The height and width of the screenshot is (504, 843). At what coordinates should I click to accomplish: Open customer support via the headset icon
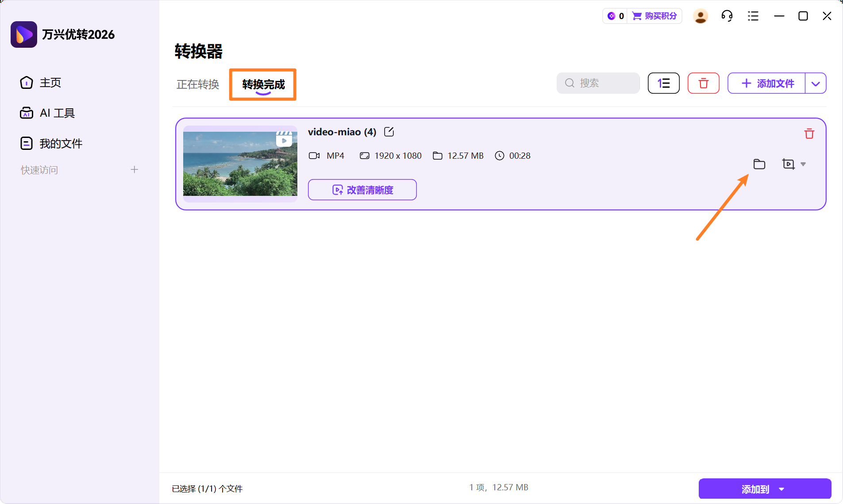point(727,15)
